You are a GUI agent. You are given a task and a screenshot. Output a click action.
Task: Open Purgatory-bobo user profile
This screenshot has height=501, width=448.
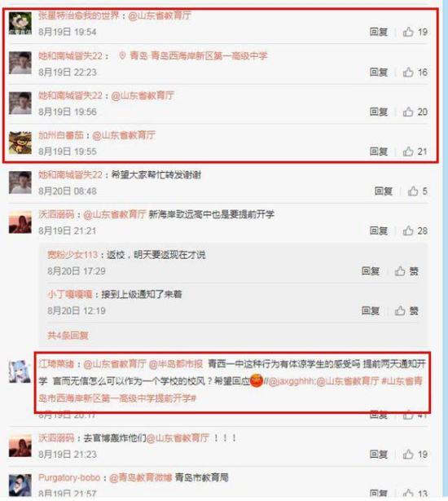tap(69, 477)
